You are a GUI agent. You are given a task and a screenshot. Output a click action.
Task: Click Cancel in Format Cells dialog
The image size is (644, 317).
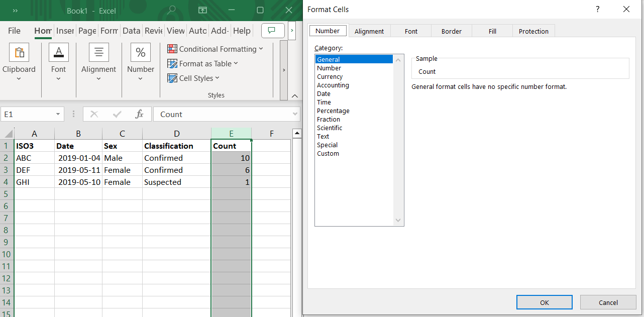click(x=608, y=302)
